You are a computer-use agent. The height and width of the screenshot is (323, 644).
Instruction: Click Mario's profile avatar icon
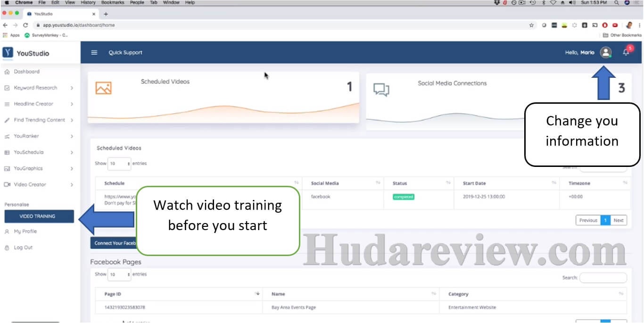606,53
